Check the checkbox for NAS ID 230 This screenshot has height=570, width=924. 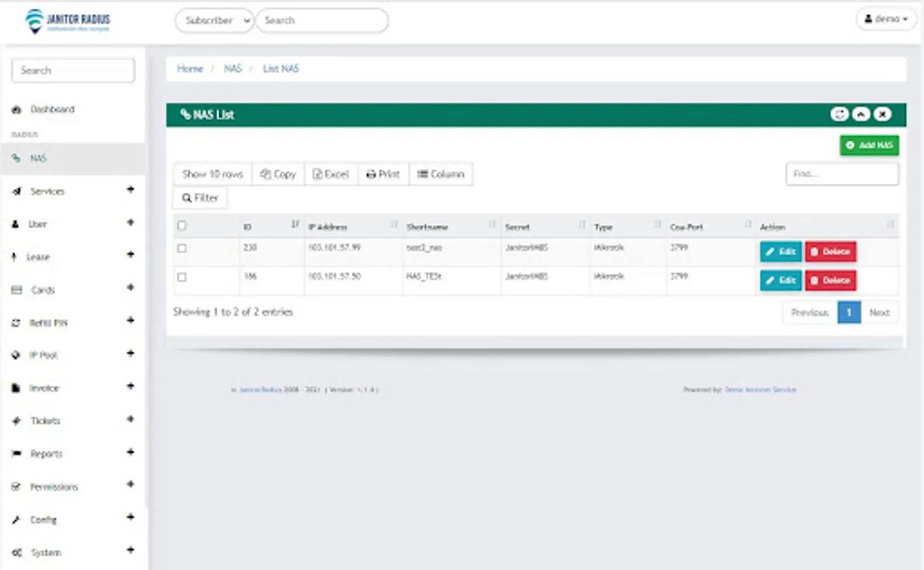pos(182,248)
